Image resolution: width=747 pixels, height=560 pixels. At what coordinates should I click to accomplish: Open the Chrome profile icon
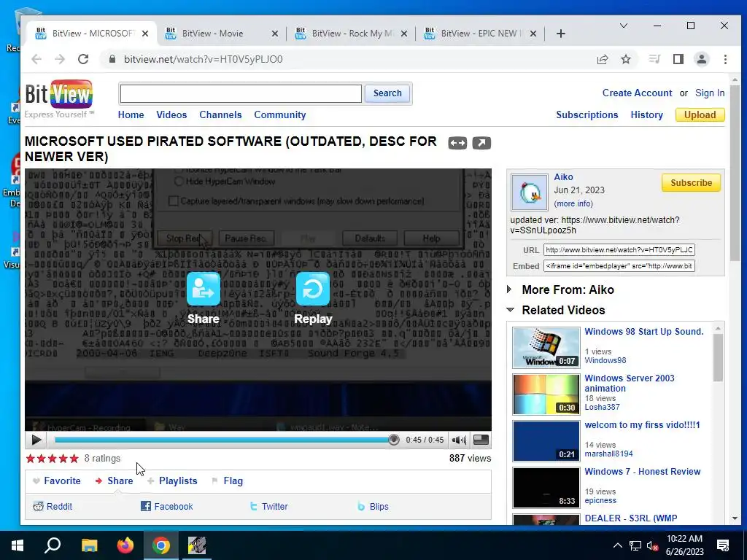tap(702, 59)
